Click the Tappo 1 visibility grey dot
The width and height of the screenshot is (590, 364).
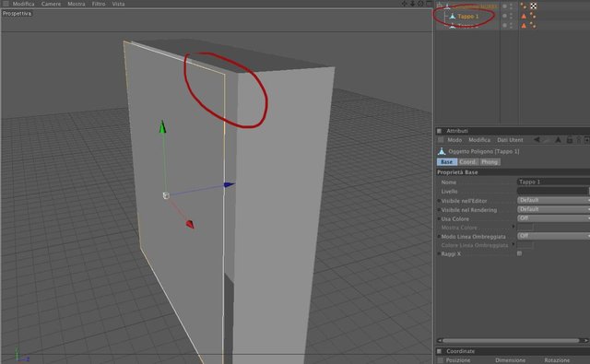[504, 16]
